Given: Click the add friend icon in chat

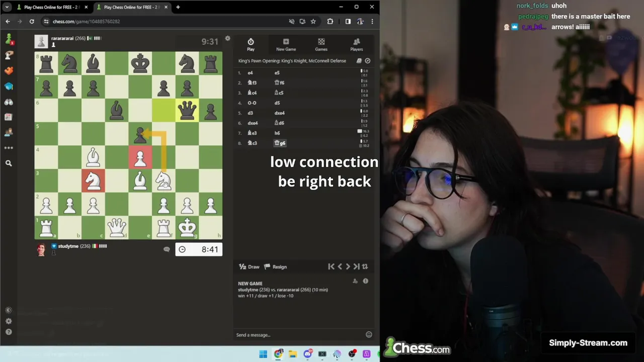Looking at the screenshot, I should [x=355, y=281].
